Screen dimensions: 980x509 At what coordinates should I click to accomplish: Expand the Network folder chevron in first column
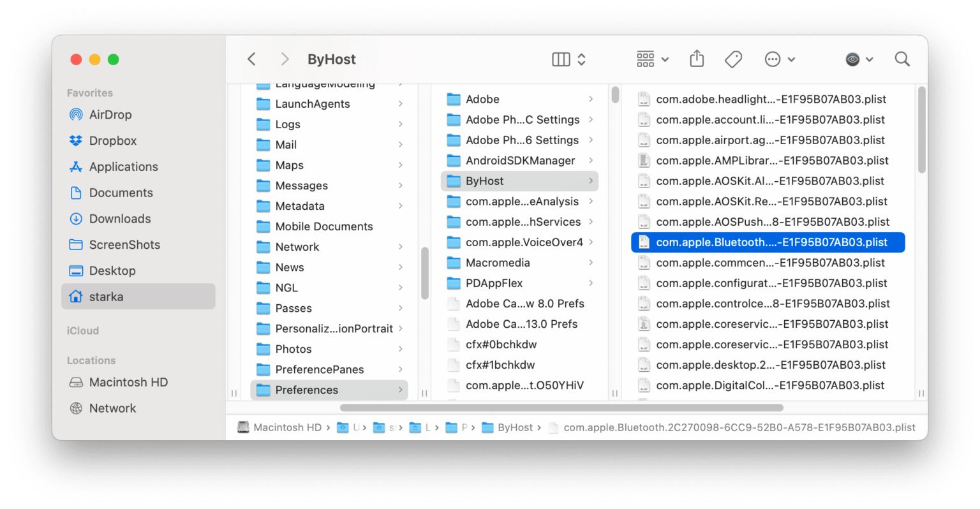click(x=400, y=247)
